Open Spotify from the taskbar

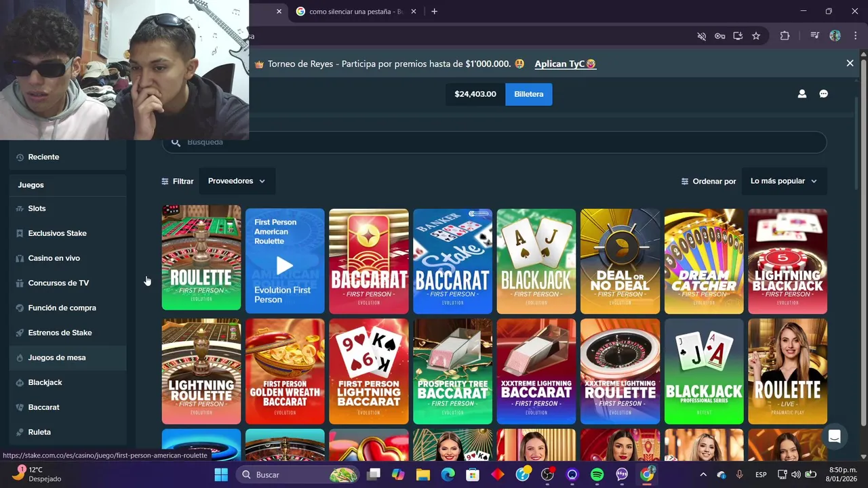(597, 474)
